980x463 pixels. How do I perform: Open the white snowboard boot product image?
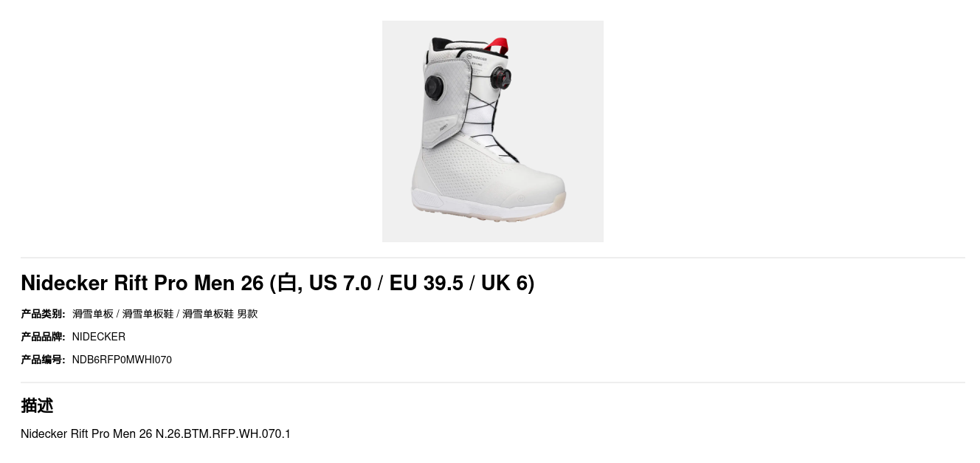tap(492, 131)
